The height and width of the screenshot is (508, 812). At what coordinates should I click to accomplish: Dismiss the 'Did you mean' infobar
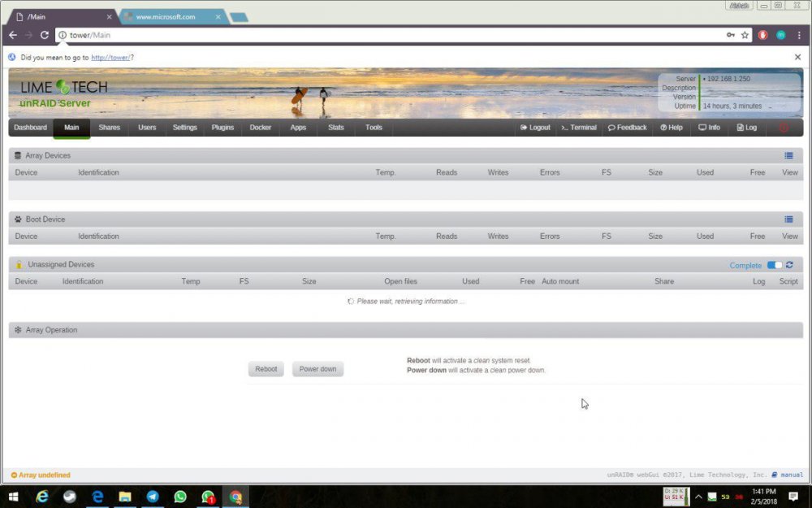(x=797, y=57)
